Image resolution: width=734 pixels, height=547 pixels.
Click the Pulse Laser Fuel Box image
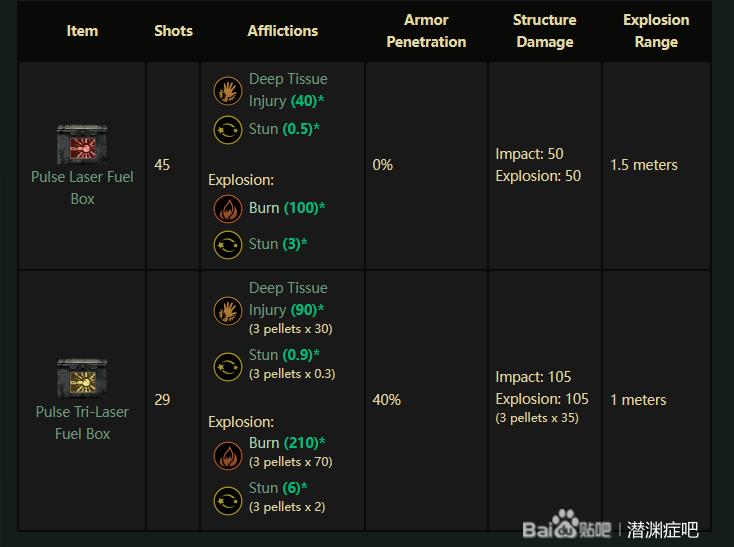tap(82, 144)
